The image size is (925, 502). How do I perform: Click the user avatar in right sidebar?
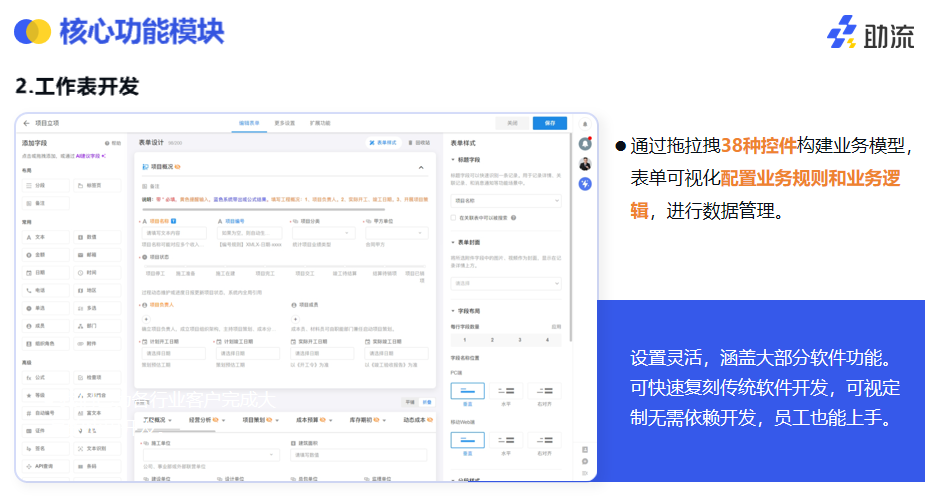pyautogui.click(x=585, y=164)
